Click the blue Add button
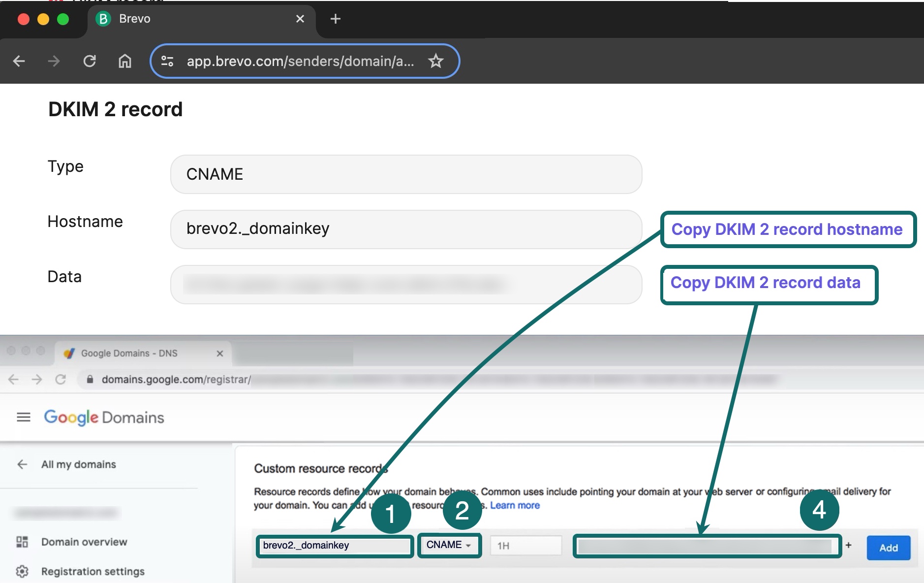The width and height of the screenshot is (924, 583). pyautogui.click(x=889, y=548)
